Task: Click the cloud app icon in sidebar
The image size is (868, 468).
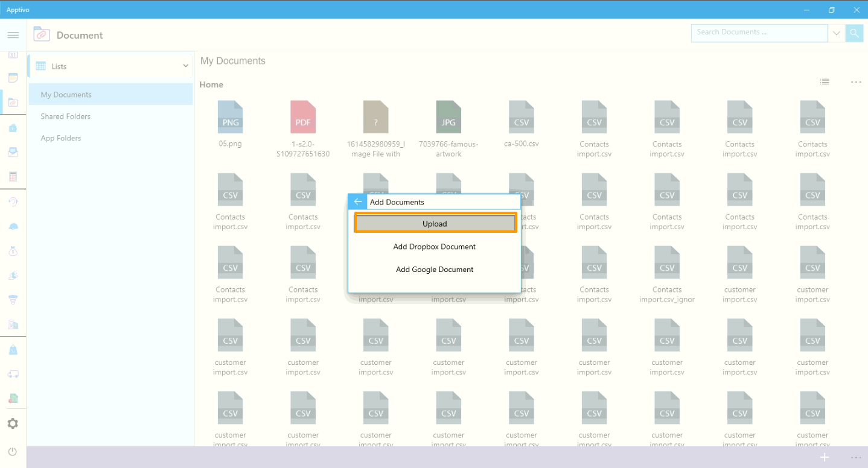Action: (x=13, y=227)
